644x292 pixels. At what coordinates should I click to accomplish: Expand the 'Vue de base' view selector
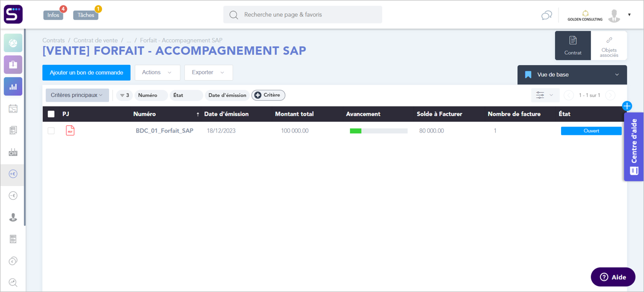[x=572, y=75]
